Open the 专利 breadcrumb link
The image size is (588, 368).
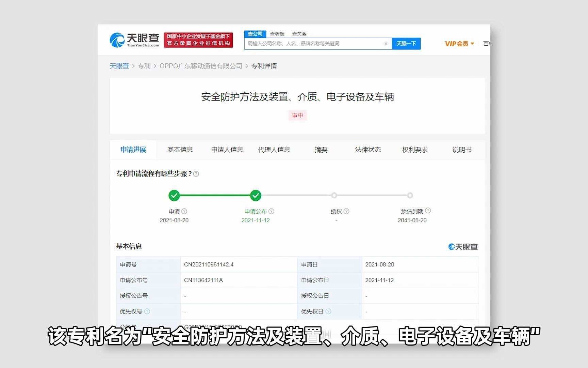[144, 66]
